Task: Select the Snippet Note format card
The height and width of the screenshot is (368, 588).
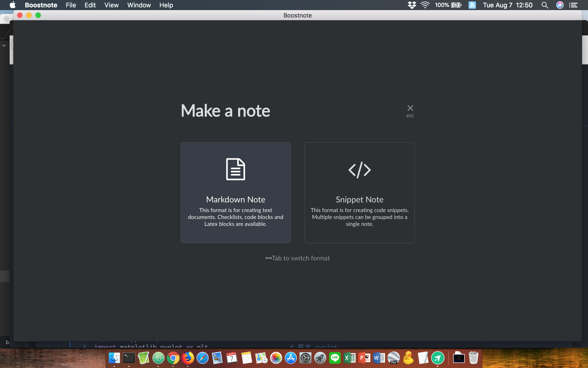Action: (x=359, y=193)
